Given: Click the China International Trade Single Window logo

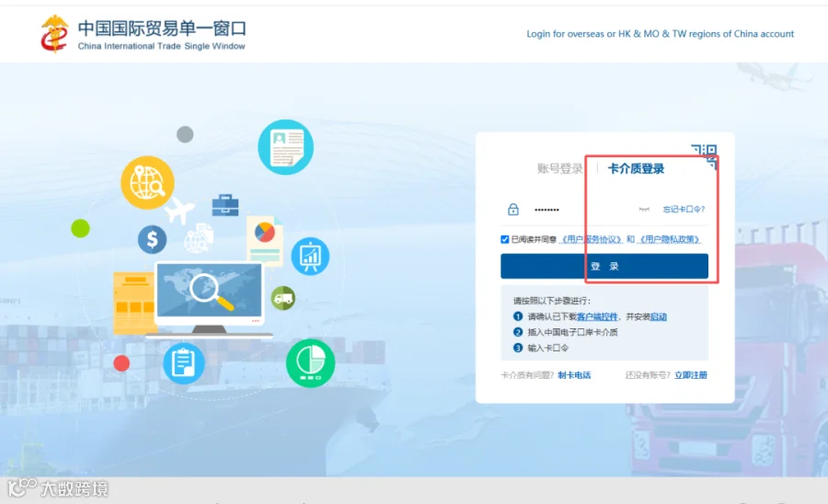Looking at the screenshot, I should tap(144, 34).
